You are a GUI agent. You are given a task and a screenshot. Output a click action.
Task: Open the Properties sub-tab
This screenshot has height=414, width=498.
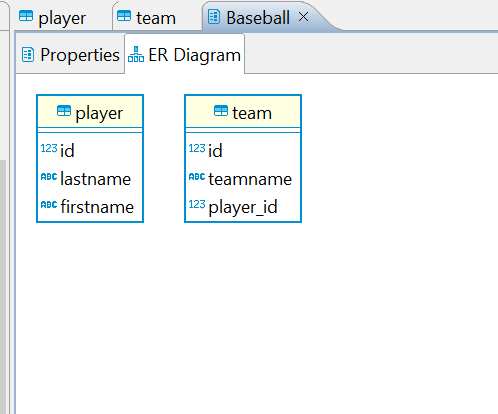(70, 55)
